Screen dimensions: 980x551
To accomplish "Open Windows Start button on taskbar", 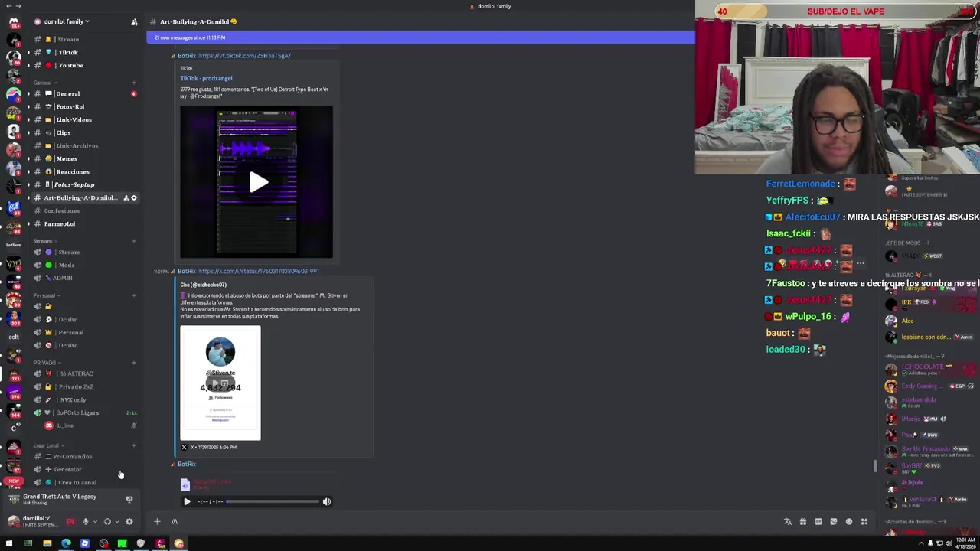I will (x=9, y=544).
